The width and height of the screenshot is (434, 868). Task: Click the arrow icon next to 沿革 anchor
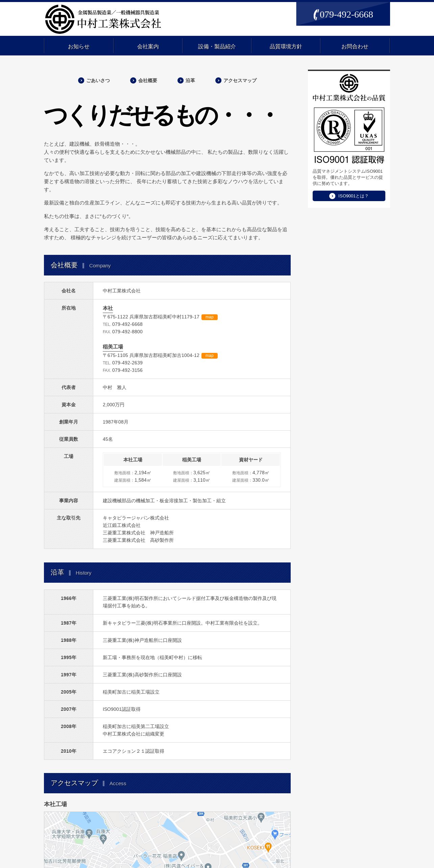point(180,80)
